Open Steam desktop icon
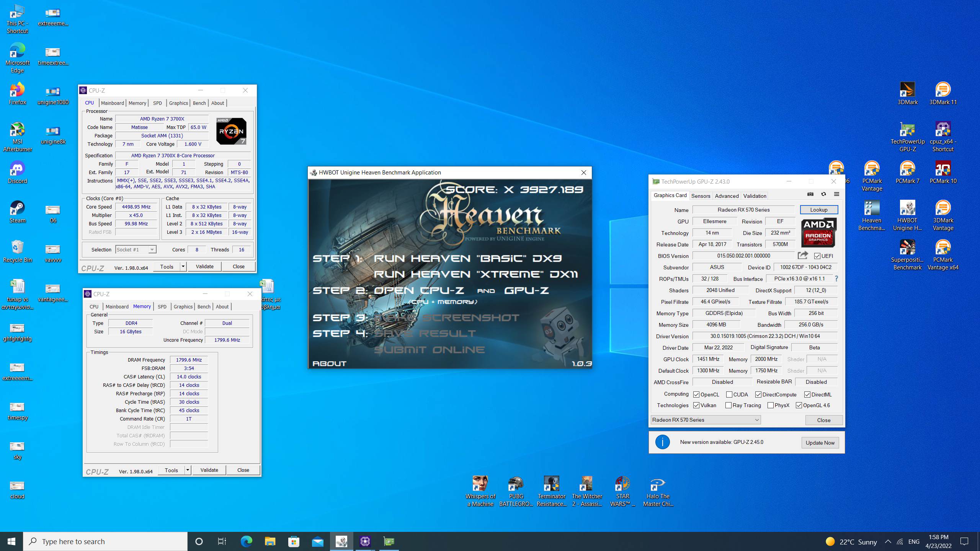Viewport: 980px width, 551px height. point(17,212)
